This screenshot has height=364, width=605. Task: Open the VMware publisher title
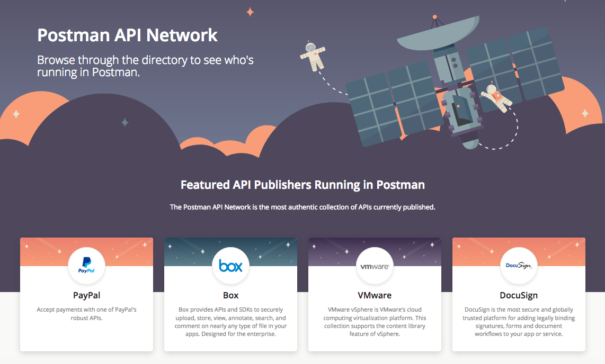pyautogui.click(x=375, y=295)
